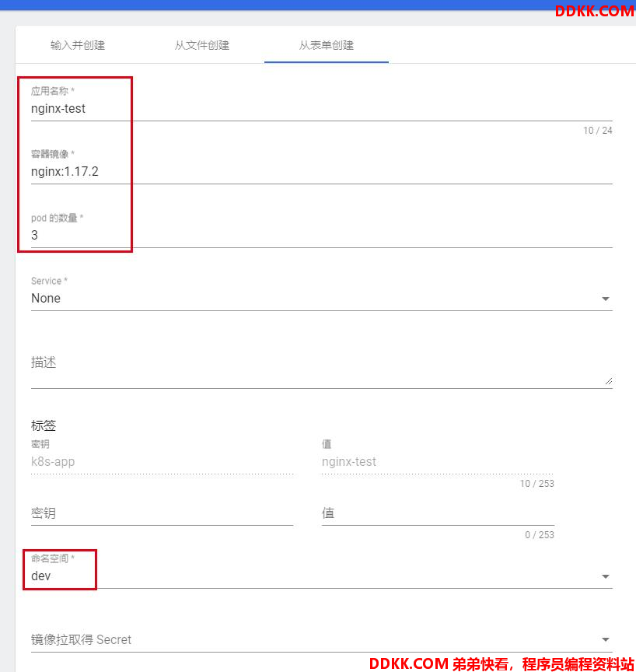Image resolution: width=636 pixels, height=672 pixels.
Task: Click the 命名空间 dropdown arrow
Action: [605, 576]
